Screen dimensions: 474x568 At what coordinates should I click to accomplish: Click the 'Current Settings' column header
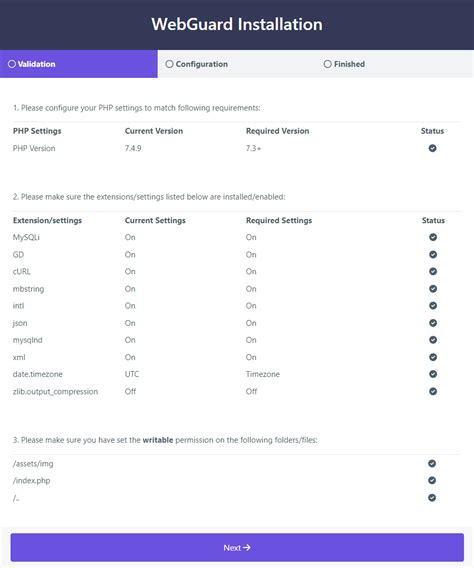(155, 221)
